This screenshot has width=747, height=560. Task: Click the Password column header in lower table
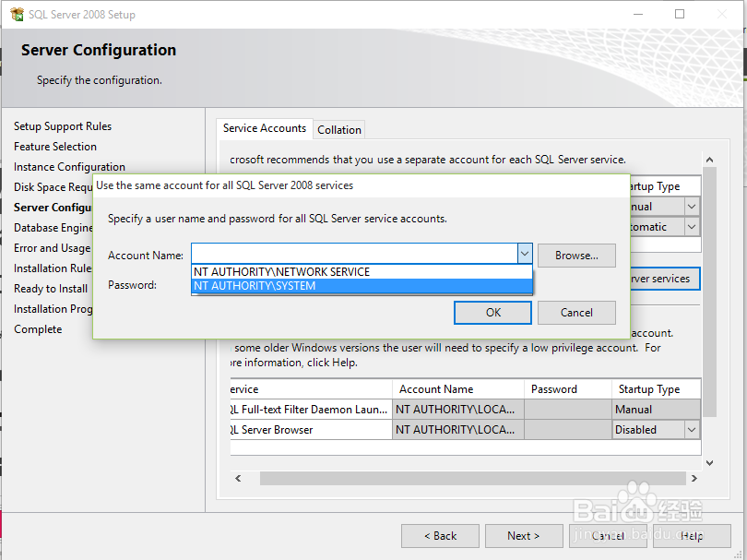[568, 389]
